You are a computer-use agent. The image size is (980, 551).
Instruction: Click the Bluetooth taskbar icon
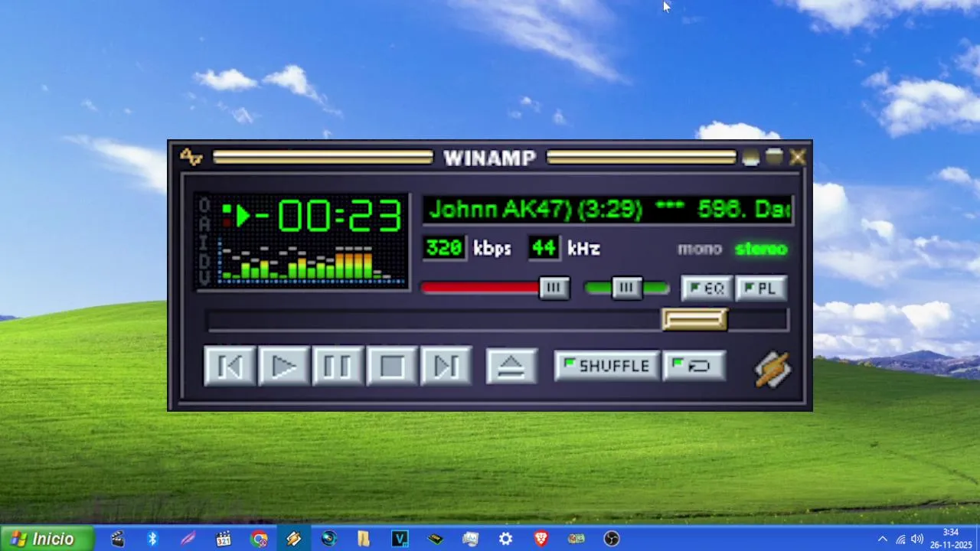click(x=152, y=539)
